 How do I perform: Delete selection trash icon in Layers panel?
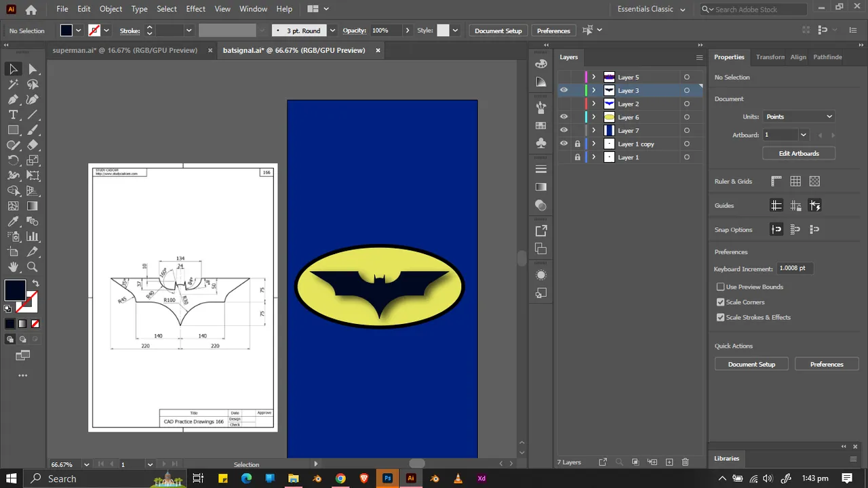click(686, 462)
